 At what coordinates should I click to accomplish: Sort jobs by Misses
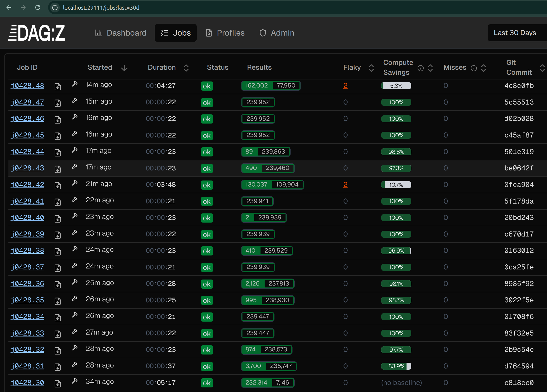[483, 68]
